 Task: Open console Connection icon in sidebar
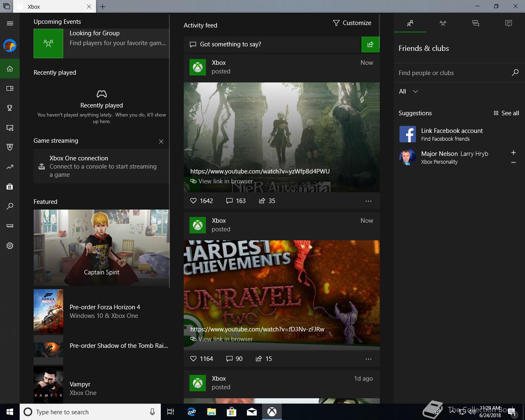10,226
